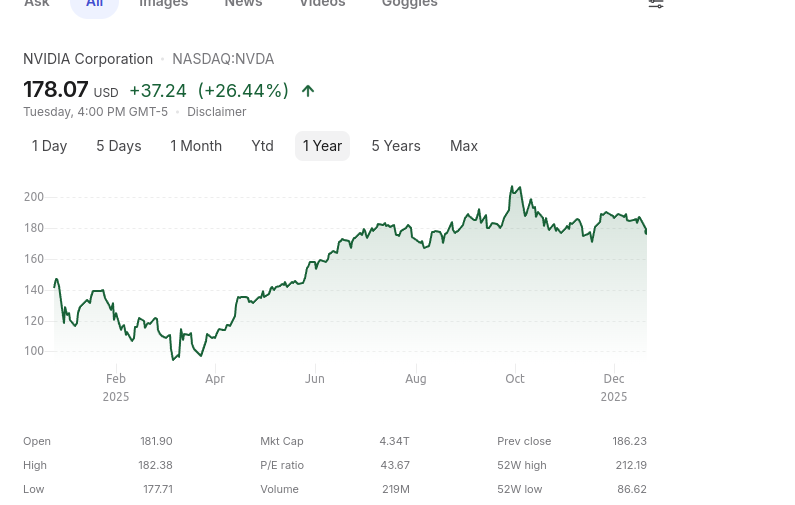This screenshot has width=795, height=505.
Task: Click the green upward price arrow
Action: [308, 91]
